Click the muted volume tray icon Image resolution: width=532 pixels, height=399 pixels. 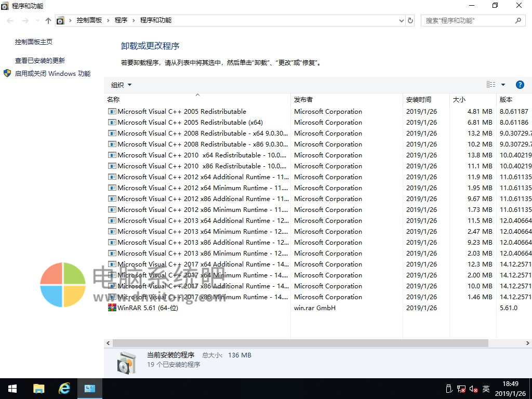474,389
